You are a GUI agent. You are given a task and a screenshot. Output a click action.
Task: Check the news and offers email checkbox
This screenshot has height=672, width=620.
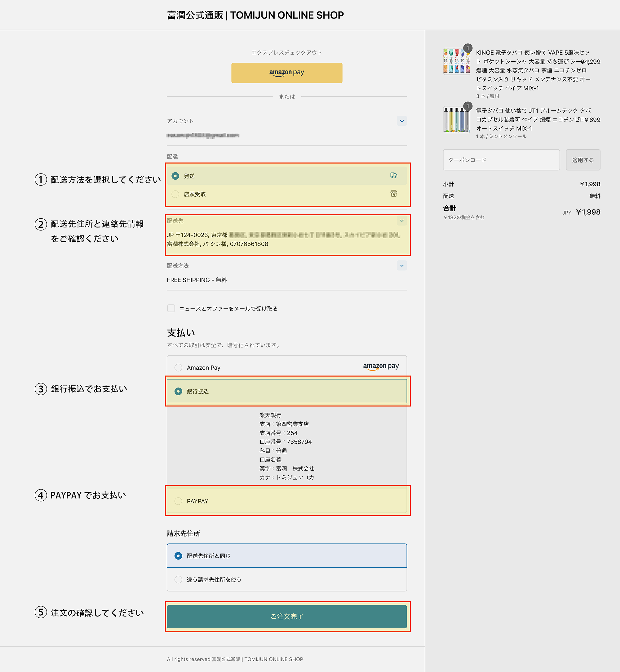(x=171, y=308)
